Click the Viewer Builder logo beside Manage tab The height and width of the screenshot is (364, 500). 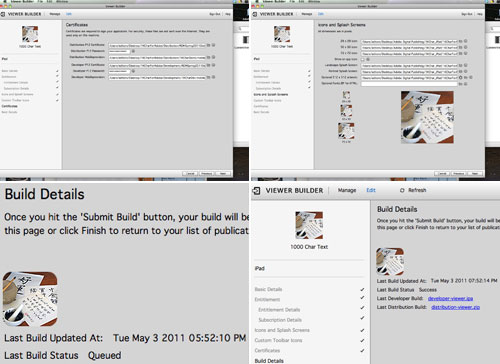256,191
